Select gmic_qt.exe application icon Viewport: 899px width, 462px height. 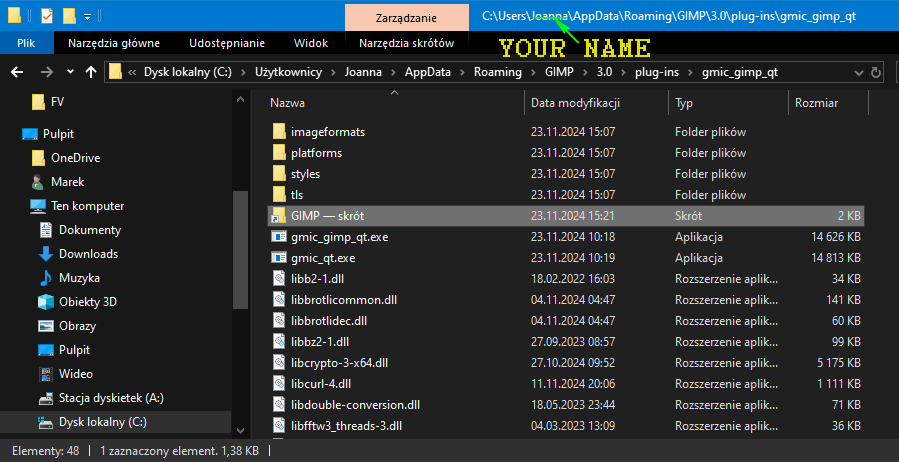click(x=279, y=258)
